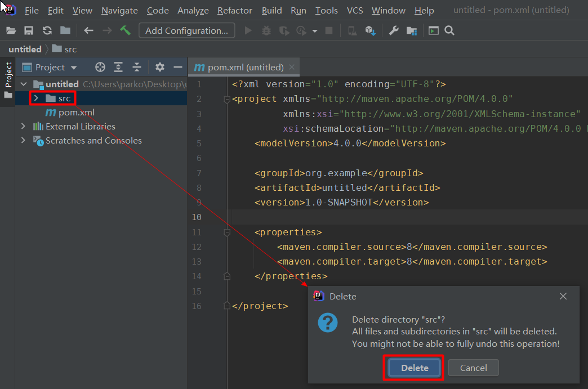
Task: Click Project tool window side tab
Action: point(8,81)
